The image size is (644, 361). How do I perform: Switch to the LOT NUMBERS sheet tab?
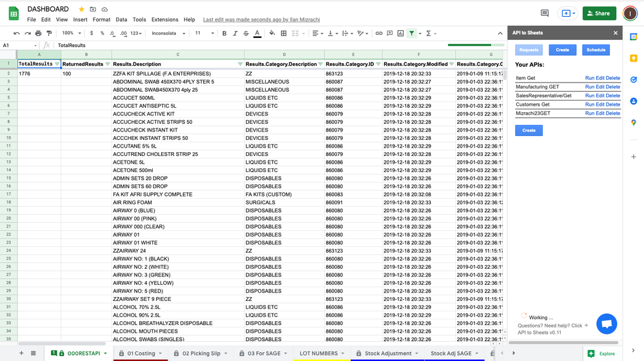(x=322, y=353)
